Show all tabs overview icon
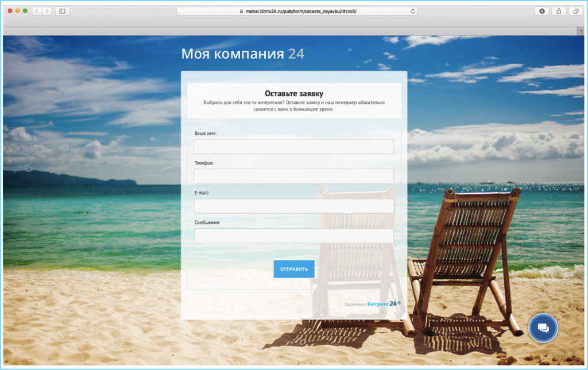Viewport: 588px width, 370px height. coord(575,11)
